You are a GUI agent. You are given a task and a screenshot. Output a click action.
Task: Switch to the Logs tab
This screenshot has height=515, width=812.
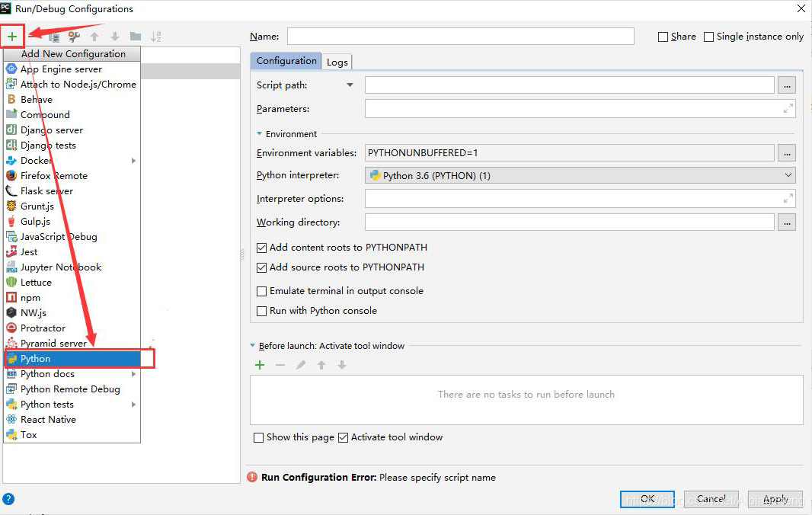click(337, 62)
